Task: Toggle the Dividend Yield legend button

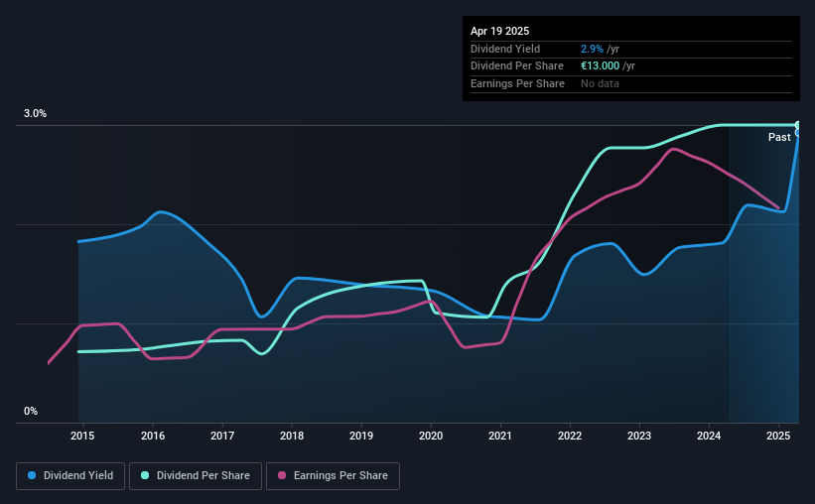Action: [x=70, y=476]
